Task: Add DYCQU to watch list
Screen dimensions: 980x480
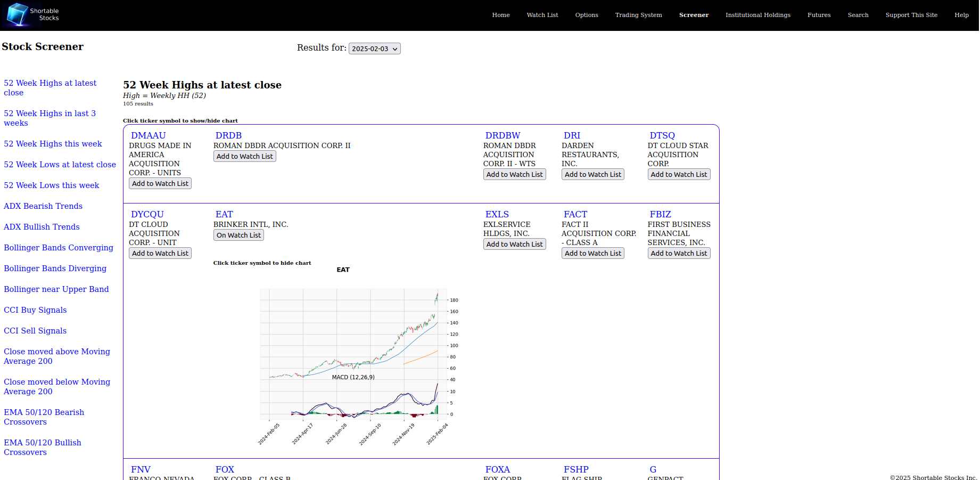Action: 160,253
